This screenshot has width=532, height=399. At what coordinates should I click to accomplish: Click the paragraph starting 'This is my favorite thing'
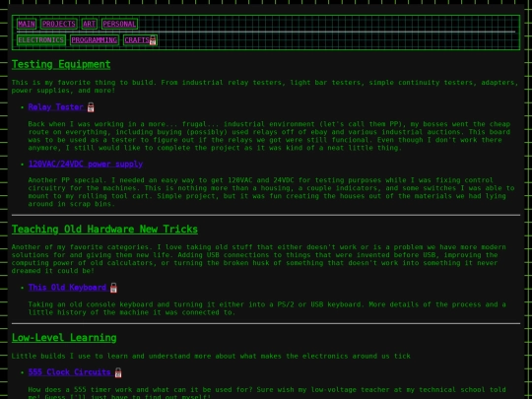coord(265,87)
